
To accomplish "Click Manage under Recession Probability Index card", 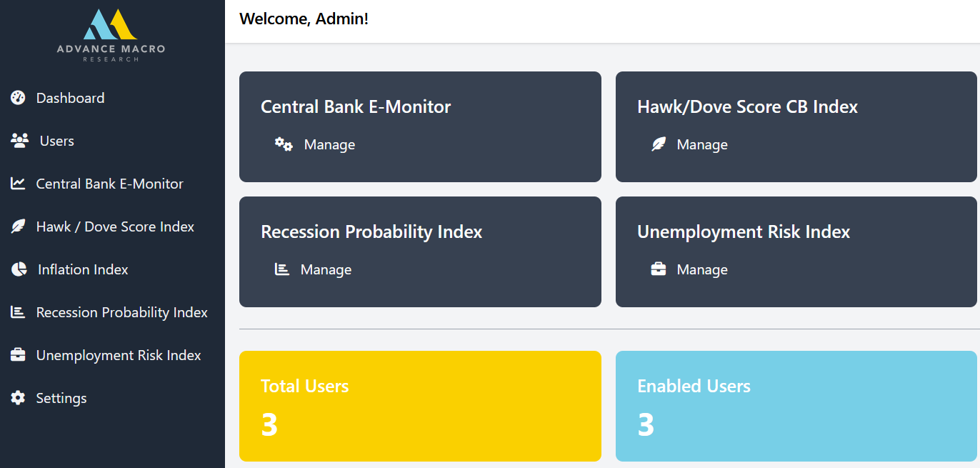I will pyautogui.click(x=326, y=269).
